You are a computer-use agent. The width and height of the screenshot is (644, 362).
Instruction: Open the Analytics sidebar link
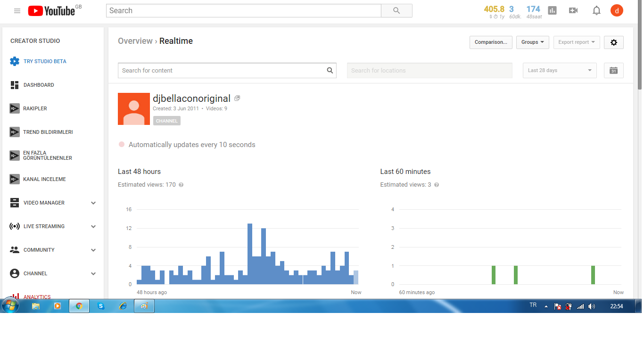pos(37,297)
